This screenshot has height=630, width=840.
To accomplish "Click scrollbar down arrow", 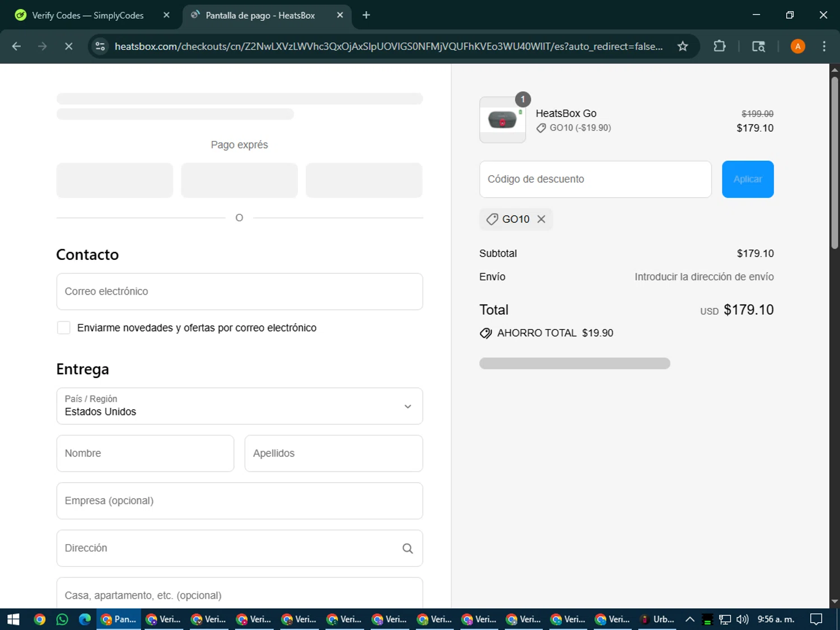I will pos(834,602).
